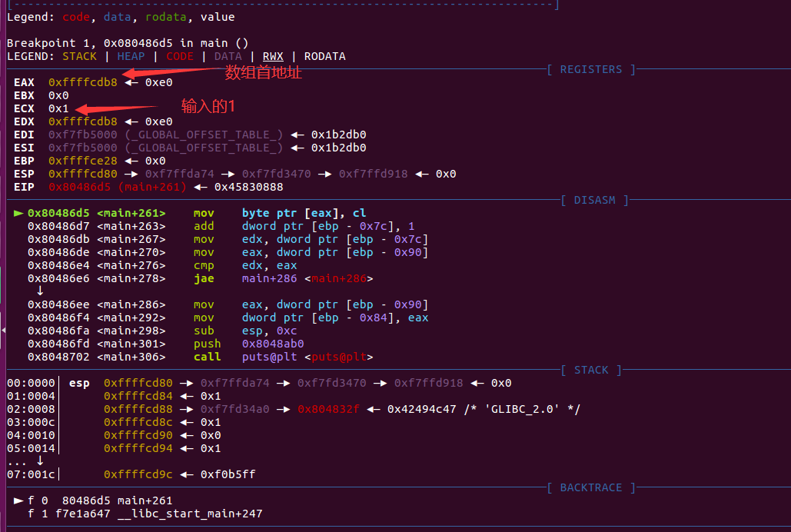Select EBP register value 0xffffce28
Screen dimensions: 791x532
point(83,161)
